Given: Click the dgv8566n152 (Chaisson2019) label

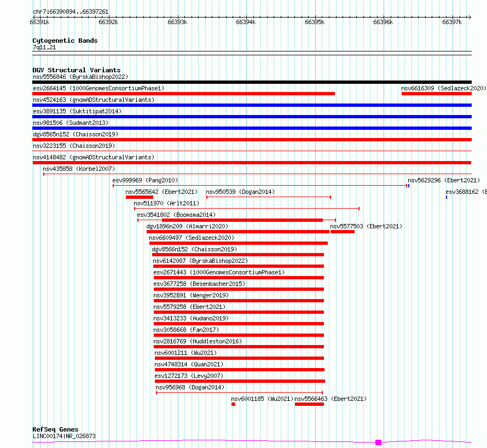Looking at the screenshot, I should tap(194, 249).
